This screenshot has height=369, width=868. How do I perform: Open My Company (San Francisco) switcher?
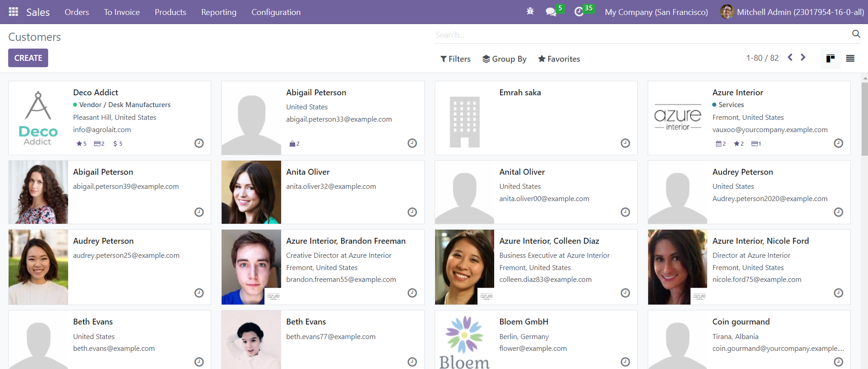(x=656, y=12)
